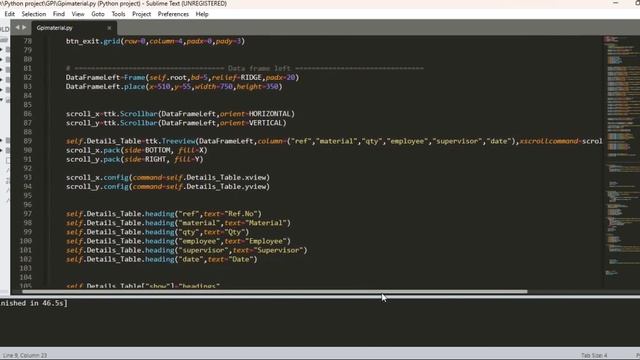Click DataFrameLeft=Frame code on line 82
This screenshot has height=360, width=640.
coord(182,77)
